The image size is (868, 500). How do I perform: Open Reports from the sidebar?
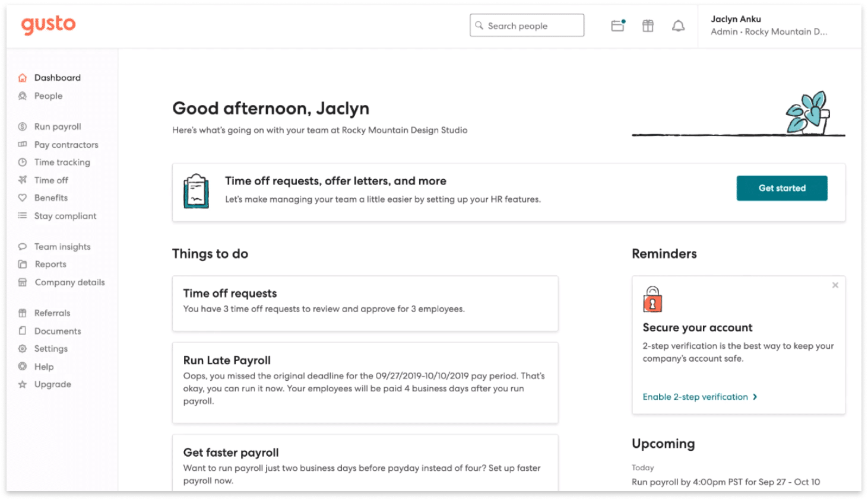click(x=50, y=264)
